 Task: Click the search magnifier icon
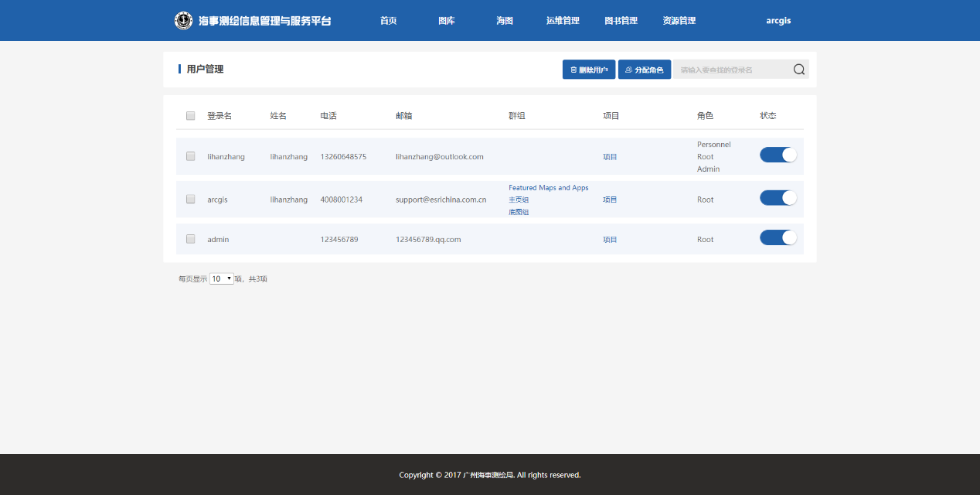coord(799,70)
